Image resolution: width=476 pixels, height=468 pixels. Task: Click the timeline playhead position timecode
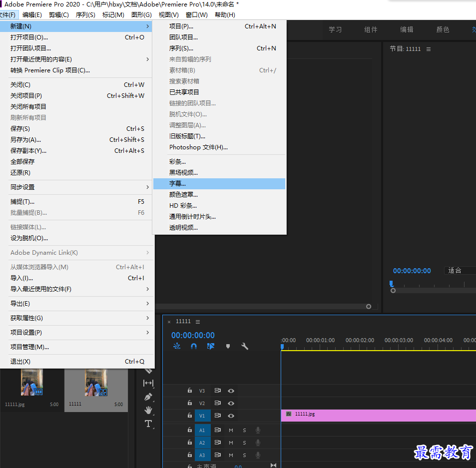193,335
